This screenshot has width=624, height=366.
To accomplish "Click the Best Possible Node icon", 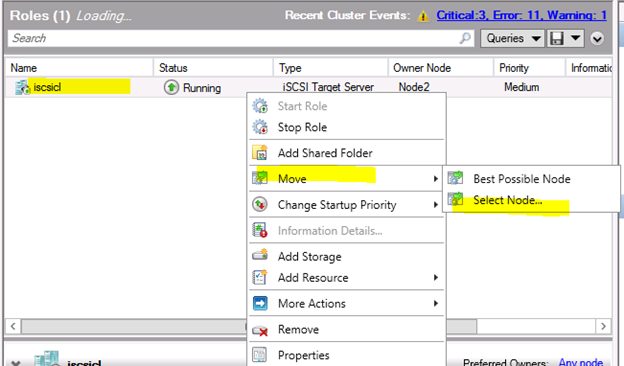I will point(455,178).
